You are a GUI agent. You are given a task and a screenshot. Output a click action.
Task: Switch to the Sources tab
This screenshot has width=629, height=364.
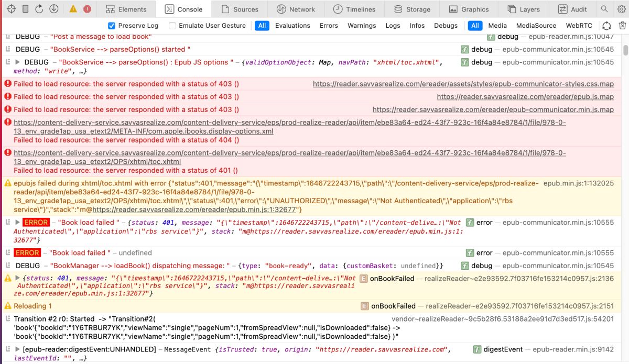click(x=240, y=9)
